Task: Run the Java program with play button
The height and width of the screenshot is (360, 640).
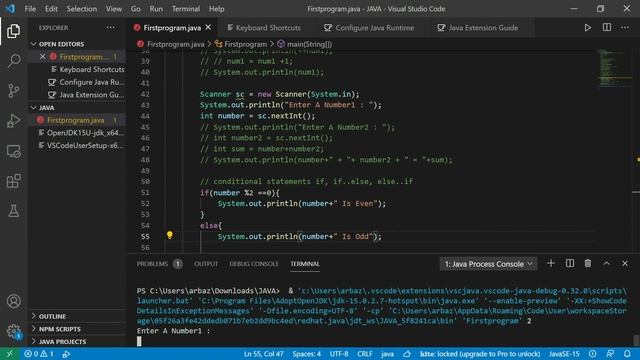Action: tap(587, 28)
